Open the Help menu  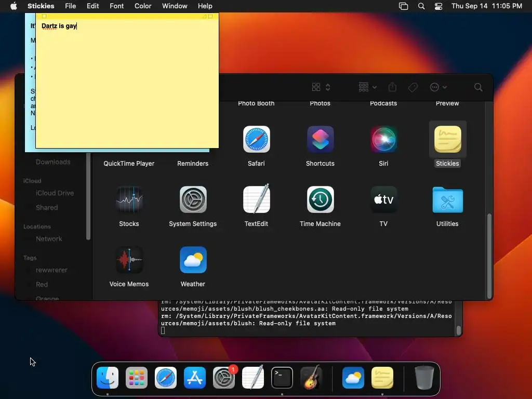tap(205, 6)
